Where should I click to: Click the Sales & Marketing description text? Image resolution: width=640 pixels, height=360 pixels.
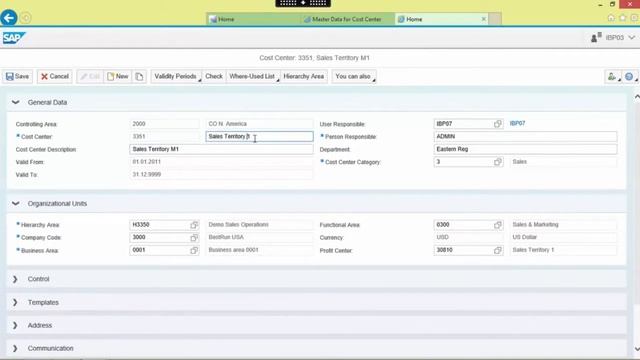[535, 224]
